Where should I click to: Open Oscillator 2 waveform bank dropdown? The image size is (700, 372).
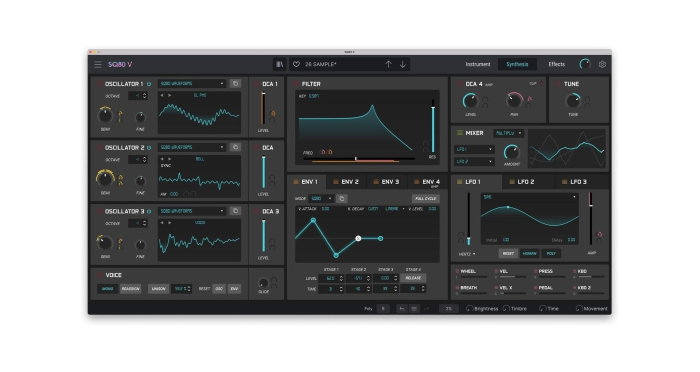click(x=192, y=147)
